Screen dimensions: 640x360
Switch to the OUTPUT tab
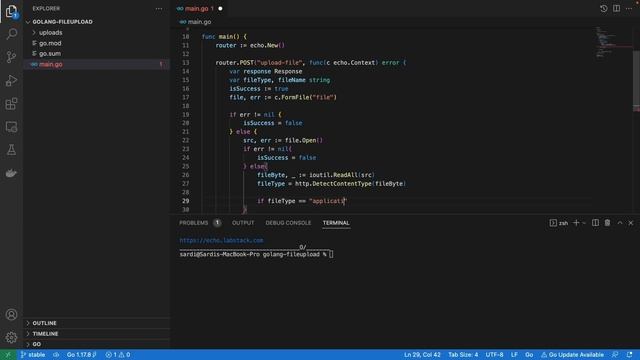[243, 223]
